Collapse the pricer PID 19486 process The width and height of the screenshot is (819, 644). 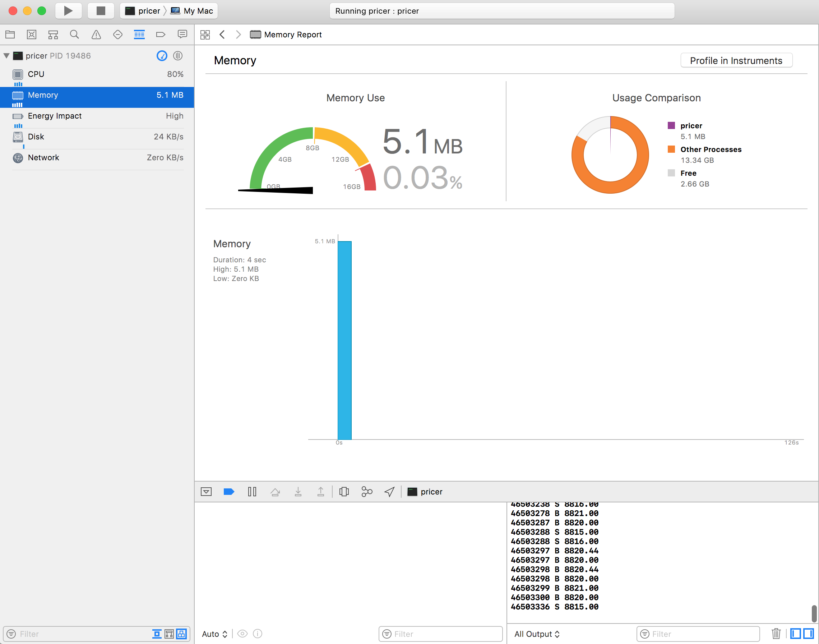[6, 56]
